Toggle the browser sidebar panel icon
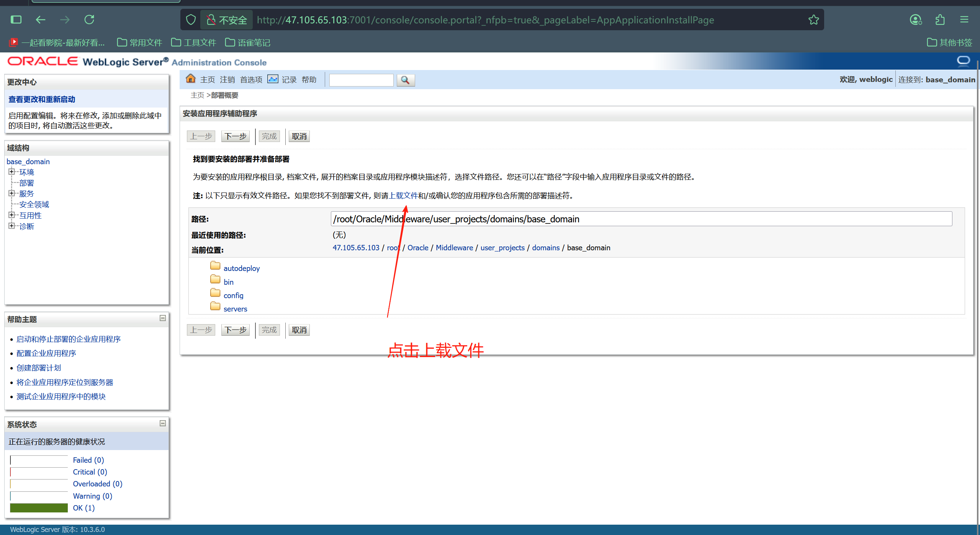Viewport: 980px width, 535px height. pos(16,20)
